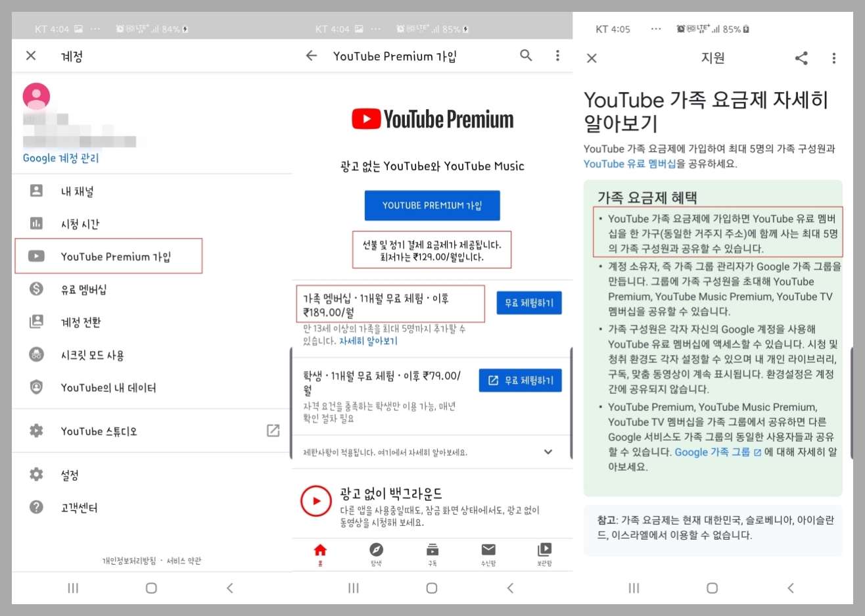Open the 시청 시간 bar chart icon
Screen dimensions: 865x616
[x=36, y=224]
